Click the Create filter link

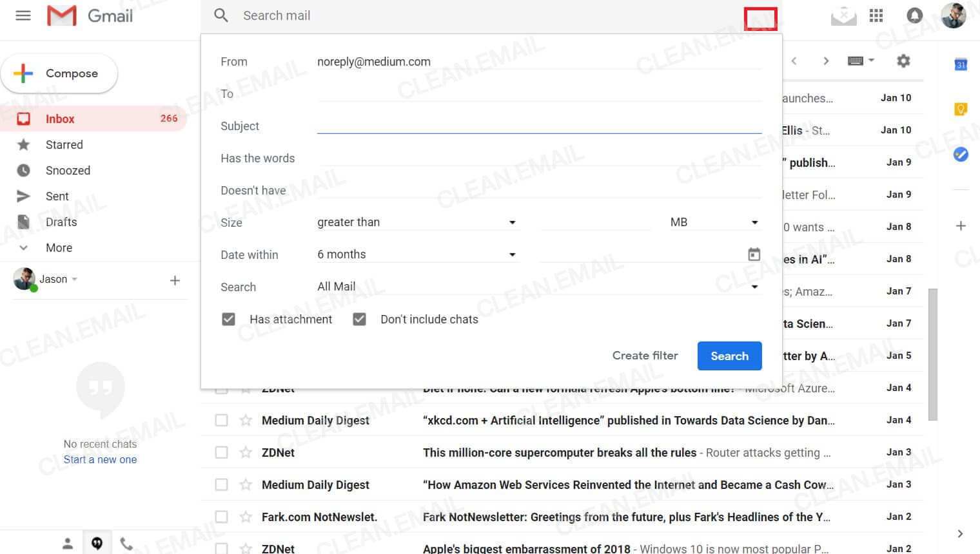coord(645,356)
